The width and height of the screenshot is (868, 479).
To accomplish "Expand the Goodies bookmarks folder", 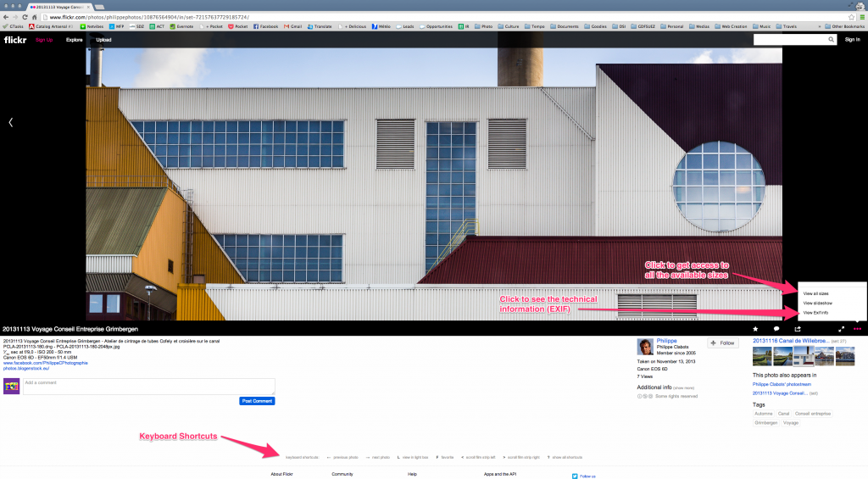I will (x=595, y=26).
